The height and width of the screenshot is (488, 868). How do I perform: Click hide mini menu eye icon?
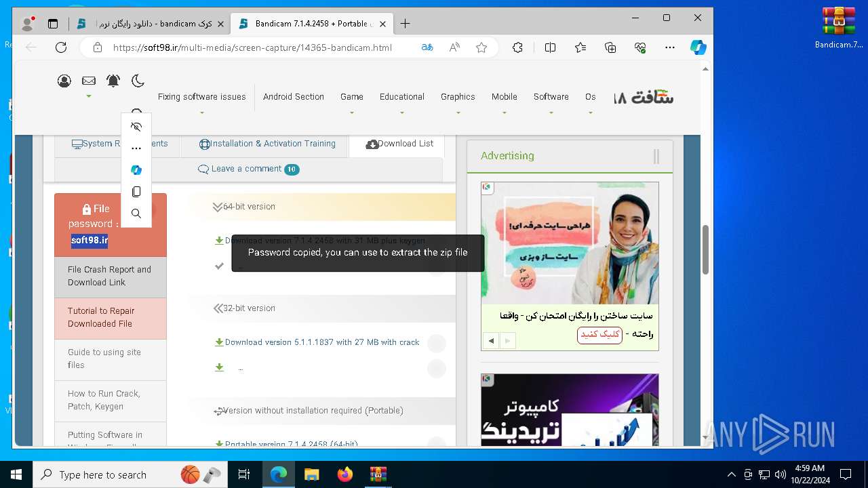[x=136, y=127]
